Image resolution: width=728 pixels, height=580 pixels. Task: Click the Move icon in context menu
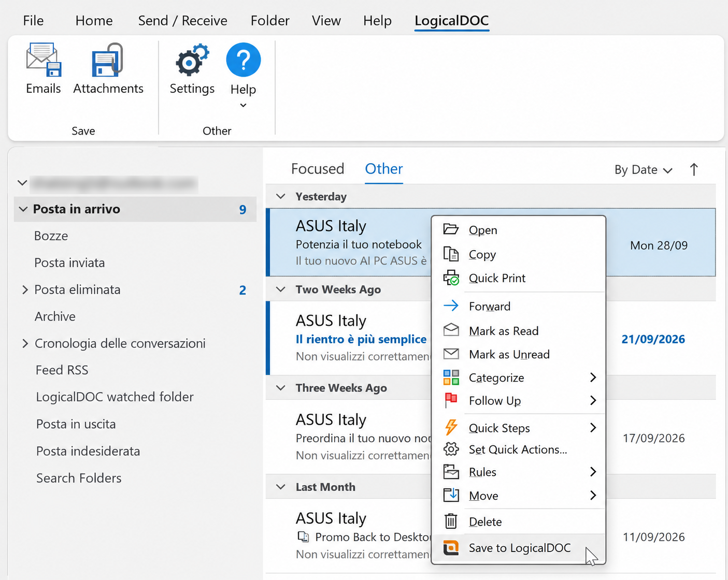(x=451, y=495)
